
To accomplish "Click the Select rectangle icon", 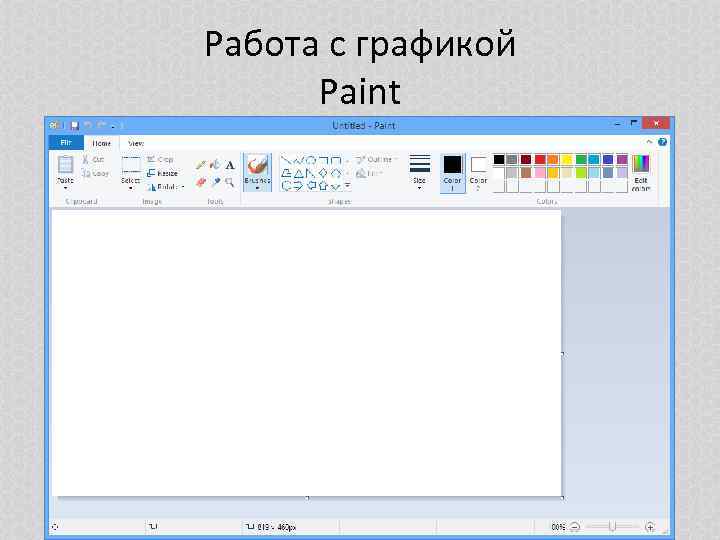I will point(131,165).
